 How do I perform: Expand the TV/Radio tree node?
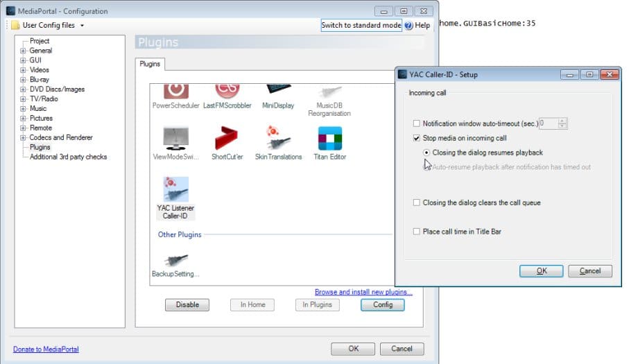pyautogui.click(x=23, y=98)
